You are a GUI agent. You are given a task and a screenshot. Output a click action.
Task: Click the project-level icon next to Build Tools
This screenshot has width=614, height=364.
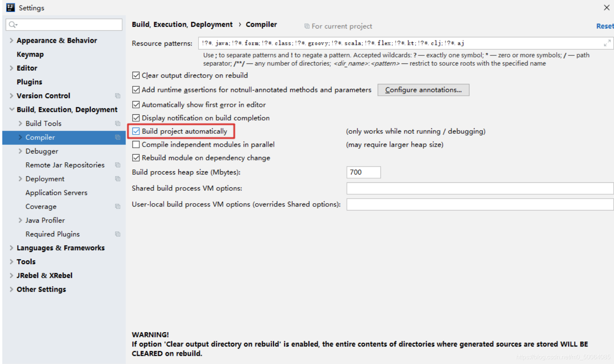tap(118, 123)
